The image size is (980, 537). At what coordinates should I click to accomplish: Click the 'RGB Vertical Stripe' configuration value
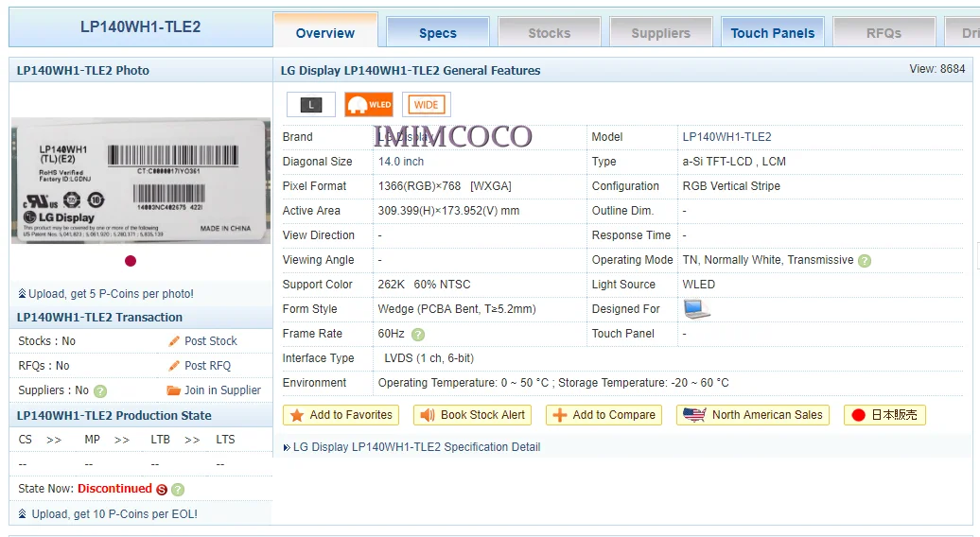(x=731, y=186)
